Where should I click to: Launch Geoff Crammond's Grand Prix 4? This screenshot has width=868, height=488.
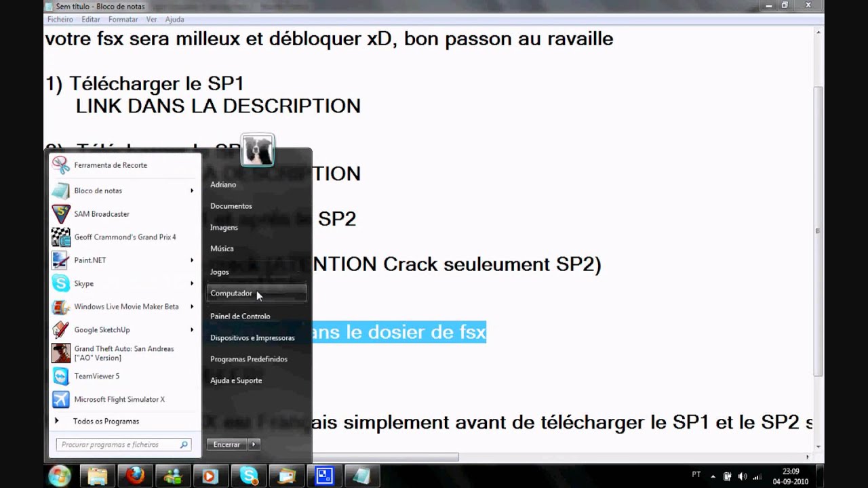(125, 237)
